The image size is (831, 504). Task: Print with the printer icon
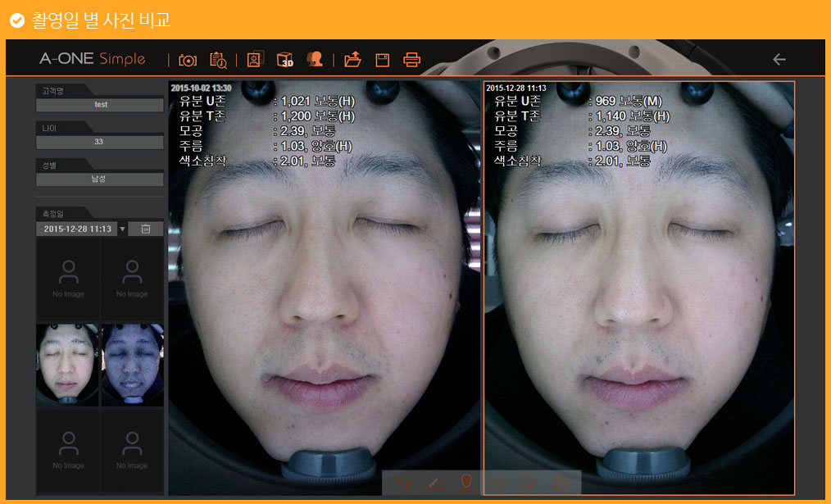[411, 60]
